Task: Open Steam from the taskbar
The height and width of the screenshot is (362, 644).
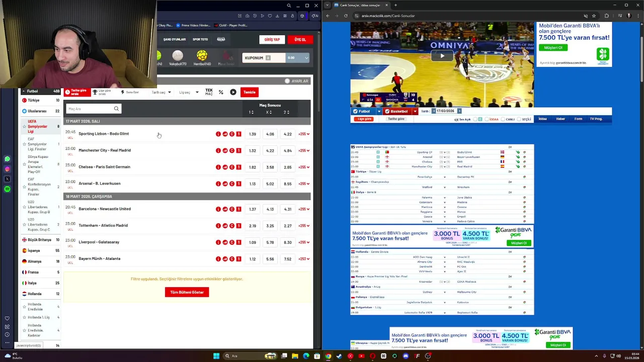Action: tap(339, 356)
